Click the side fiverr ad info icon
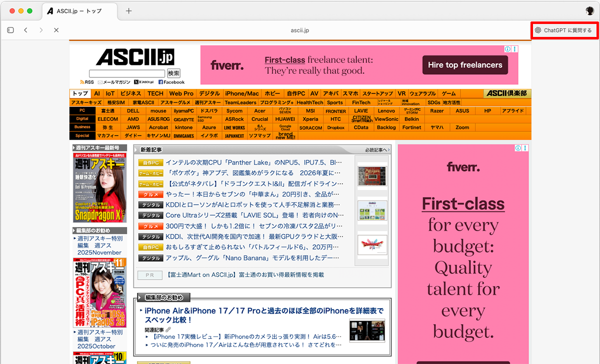600x364 pixels. click(518, 148)
